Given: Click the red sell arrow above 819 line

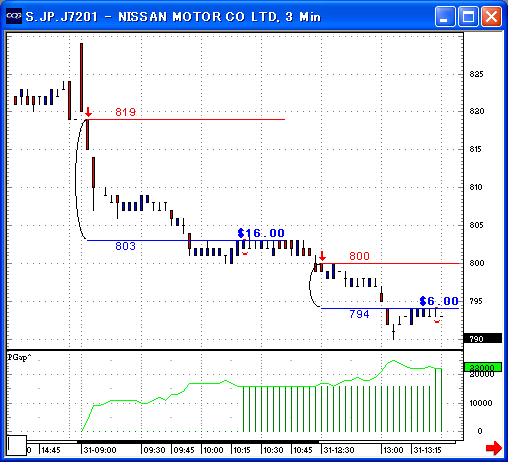Looking at the screenshot, I should coord(88,111).
